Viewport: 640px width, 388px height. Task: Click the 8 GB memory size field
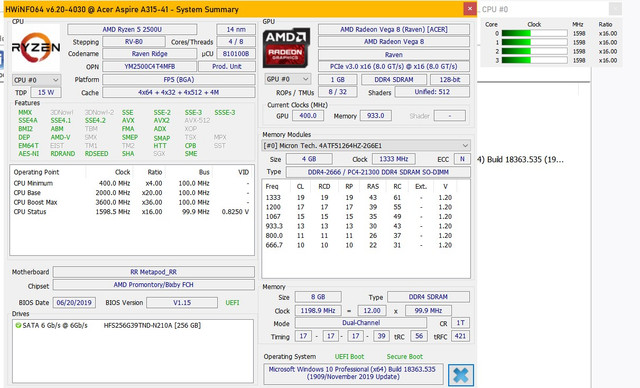pyautogui.click(x=318, y=297)
